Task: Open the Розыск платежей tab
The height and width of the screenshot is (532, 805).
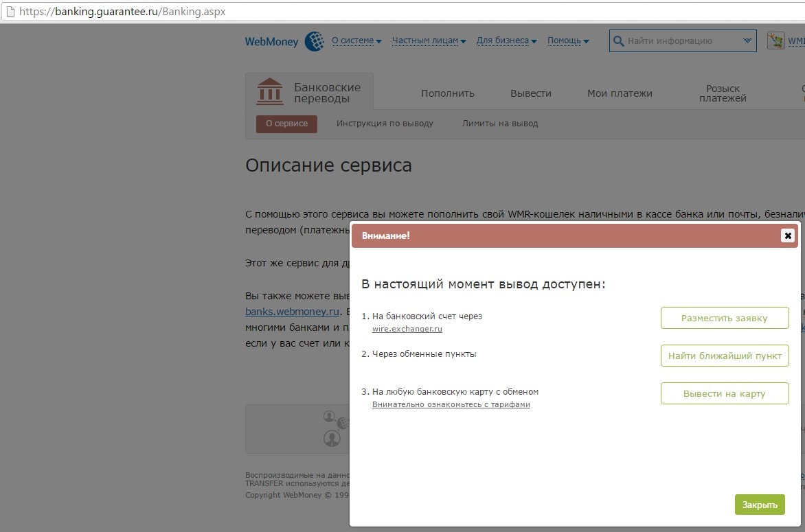Action: tap(723, 93)
